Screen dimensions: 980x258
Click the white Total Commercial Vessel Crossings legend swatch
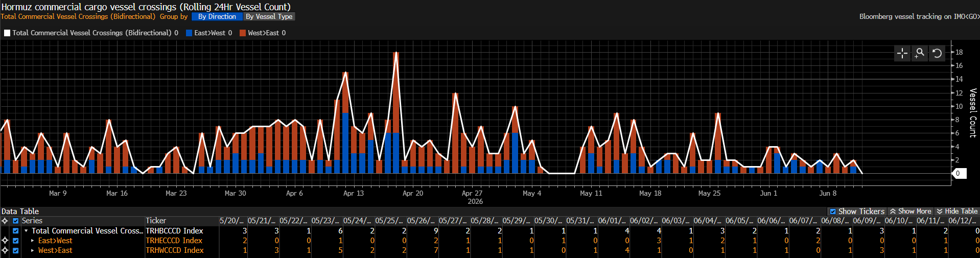tap(7, 33)
